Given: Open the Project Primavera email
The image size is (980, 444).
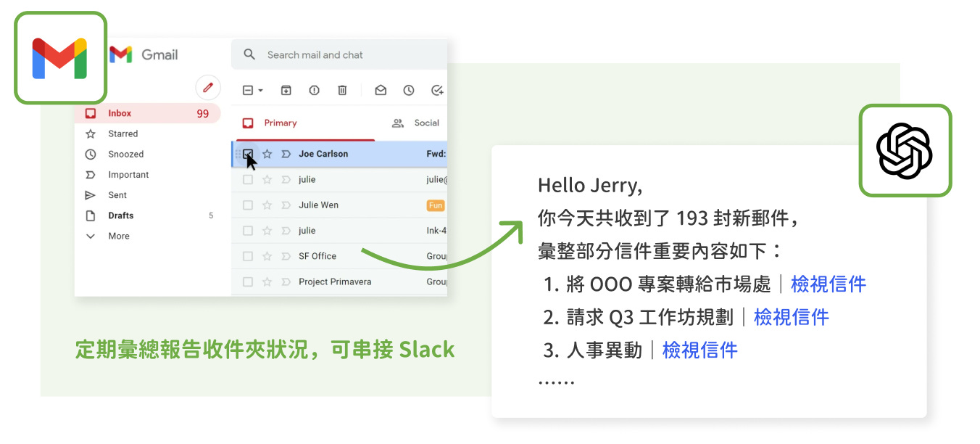Looking at the screenshot, I should pyautogui.click(x=340, y=281).
